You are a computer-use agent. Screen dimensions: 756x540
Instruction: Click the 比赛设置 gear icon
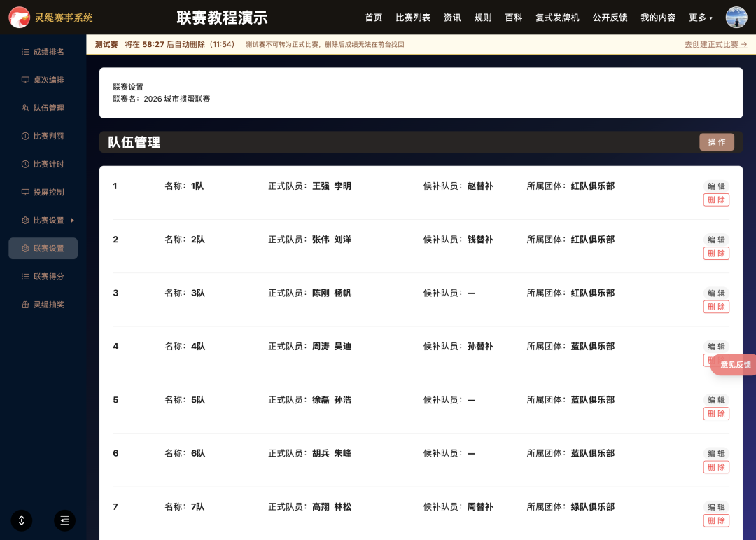pyautogui.click(x=25, y=221)
